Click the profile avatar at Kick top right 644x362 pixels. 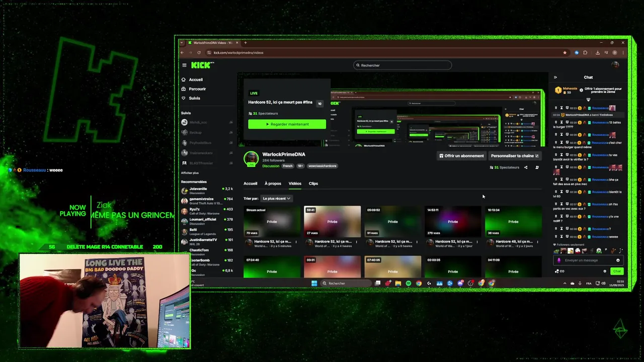[x=615, y=65]
